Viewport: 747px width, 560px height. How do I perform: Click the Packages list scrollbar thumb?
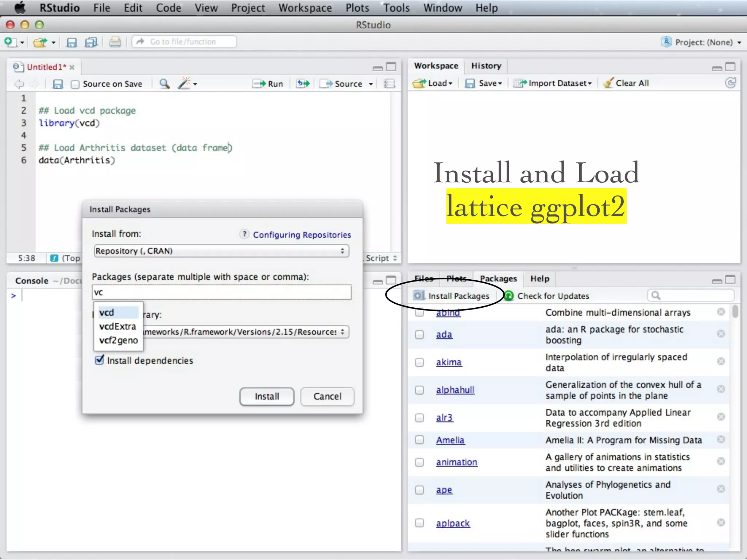pyautogui.click(x=735, y=312)
